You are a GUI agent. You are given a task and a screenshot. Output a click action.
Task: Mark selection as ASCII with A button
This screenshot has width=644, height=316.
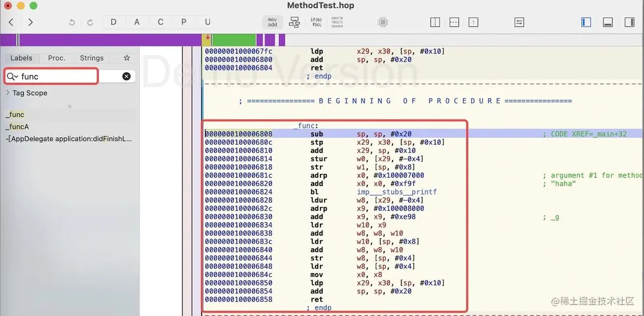click(x=137, y=22)
